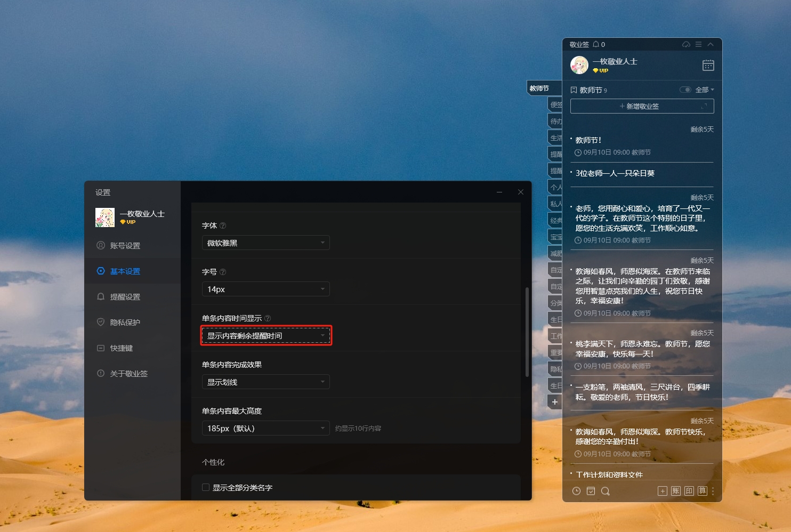Screen dimensions: 791x532
Task: Enable the 显示全部分类名字 checkbox
Action: tap(206, 487)
